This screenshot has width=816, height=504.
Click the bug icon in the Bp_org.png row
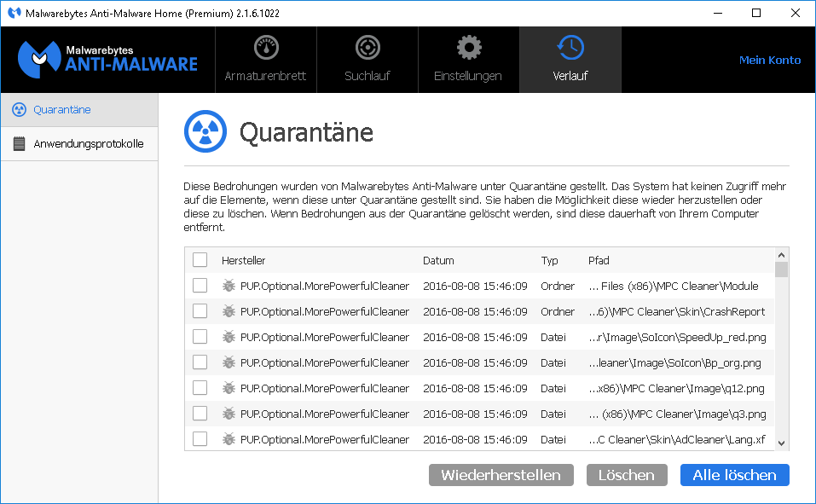coord(229,362)
